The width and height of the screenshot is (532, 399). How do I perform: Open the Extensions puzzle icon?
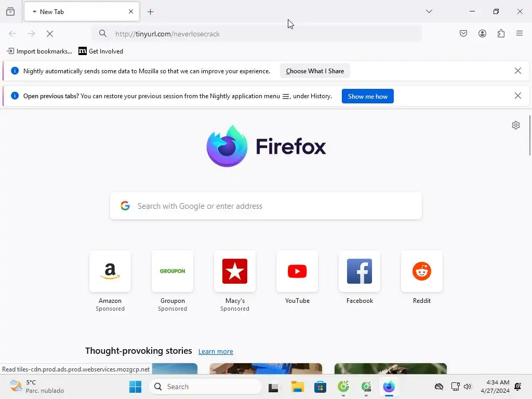(501, 34)
